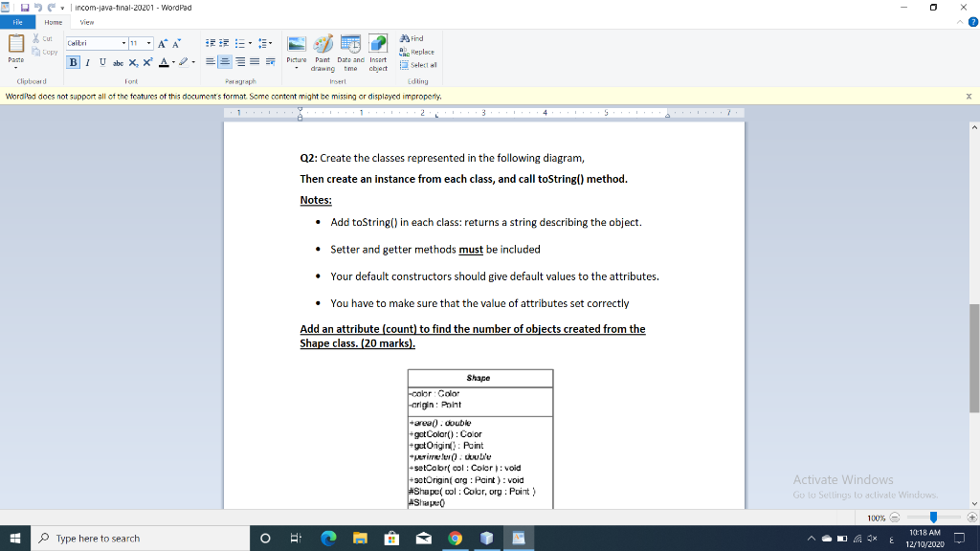The height and width of the screenshot is (551, 980).
Task: Switch to the View ribbon tab
Action: tap(87, 22)
